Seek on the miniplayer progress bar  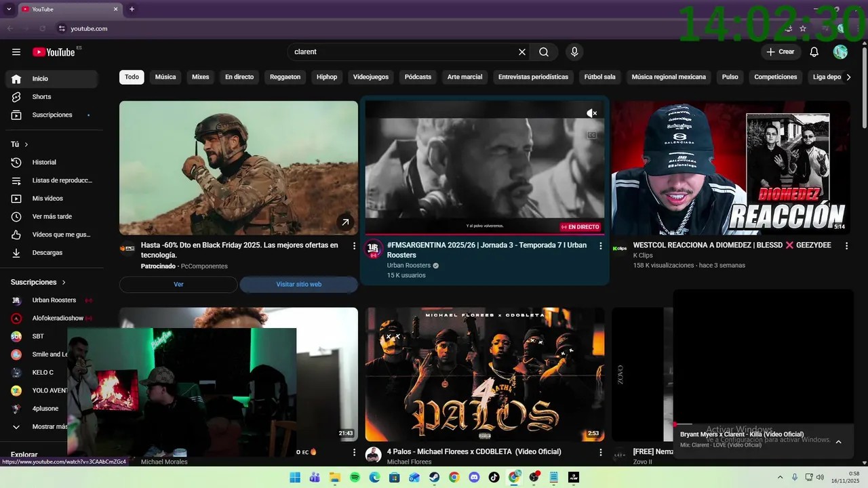[763, 425]
